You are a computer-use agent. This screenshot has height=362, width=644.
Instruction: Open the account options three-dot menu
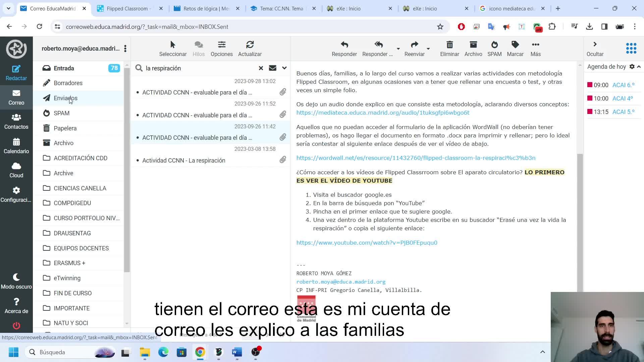125,49
